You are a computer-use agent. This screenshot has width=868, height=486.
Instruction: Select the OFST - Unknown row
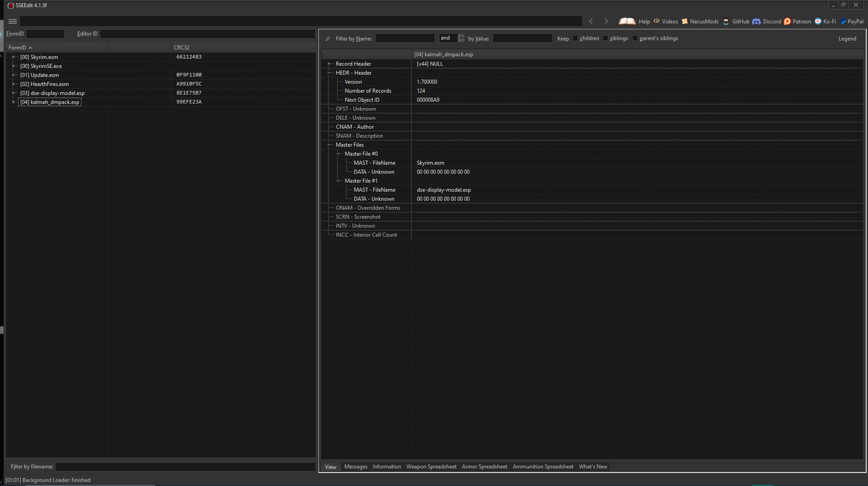coord(592,109)
